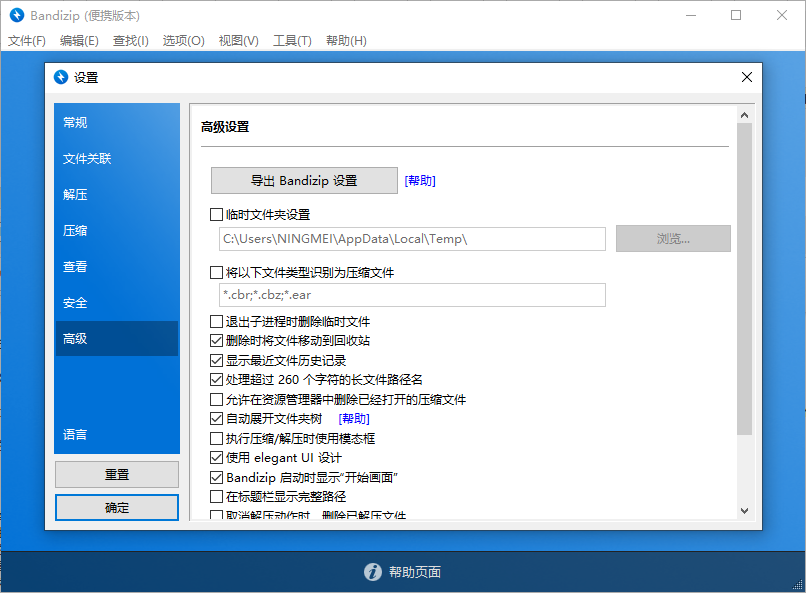Open the 视图(V) menu

click(x=239, y=41)
